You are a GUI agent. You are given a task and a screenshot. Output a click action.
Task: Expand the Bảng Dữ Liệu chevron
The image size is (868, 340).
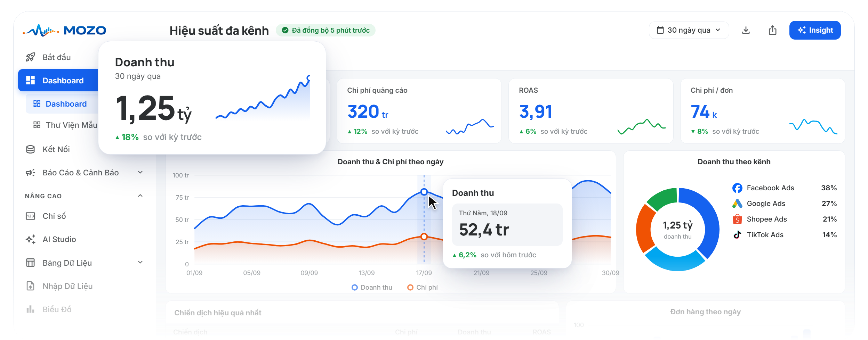pos(140,263)
